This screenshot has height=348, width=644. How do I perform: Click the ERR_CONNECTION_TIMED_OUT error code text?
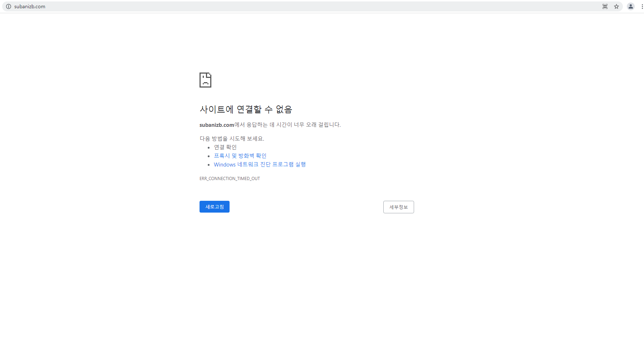click(230, 179)
